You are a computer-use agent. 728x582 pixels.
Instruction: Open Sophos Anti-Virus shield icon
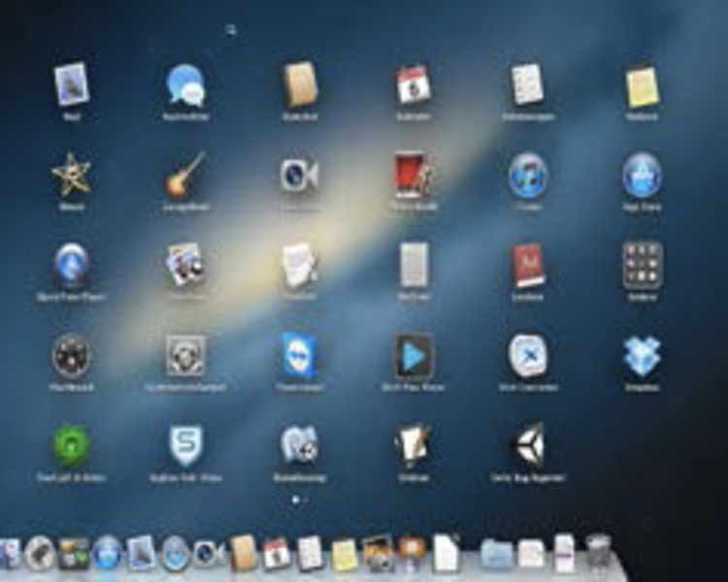click(185, 445)
